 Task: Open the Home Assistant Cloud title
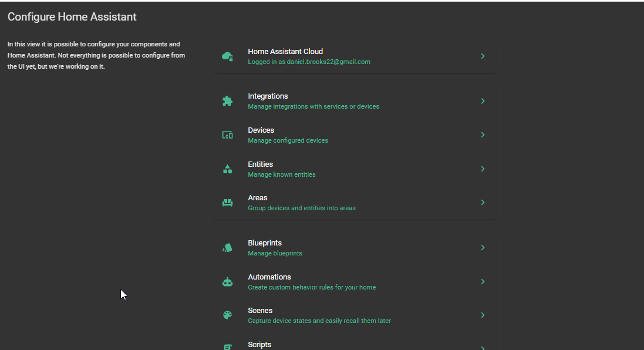click(x=285, y=51)
